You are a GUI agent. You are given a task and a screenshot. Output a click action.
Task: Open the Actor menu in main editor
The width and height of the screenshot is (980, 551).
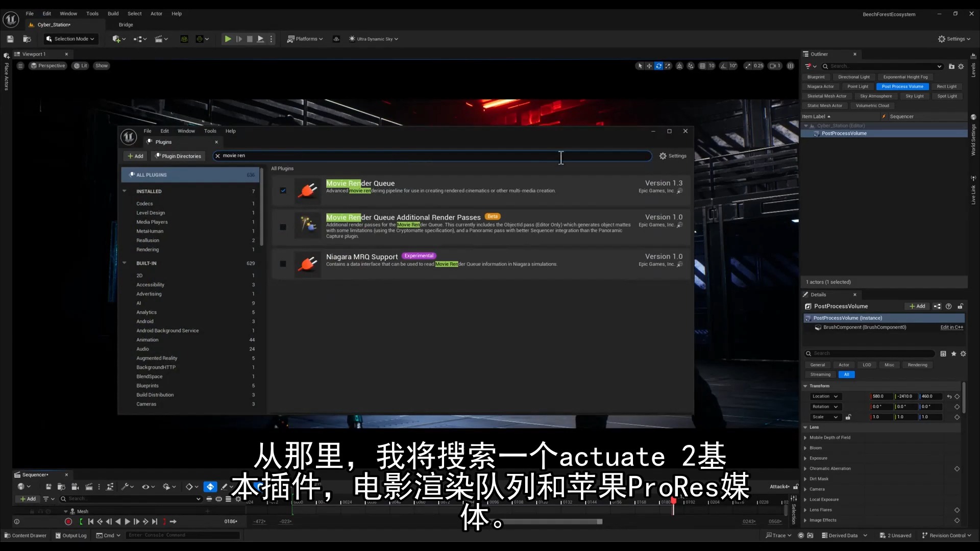(156, 14)
